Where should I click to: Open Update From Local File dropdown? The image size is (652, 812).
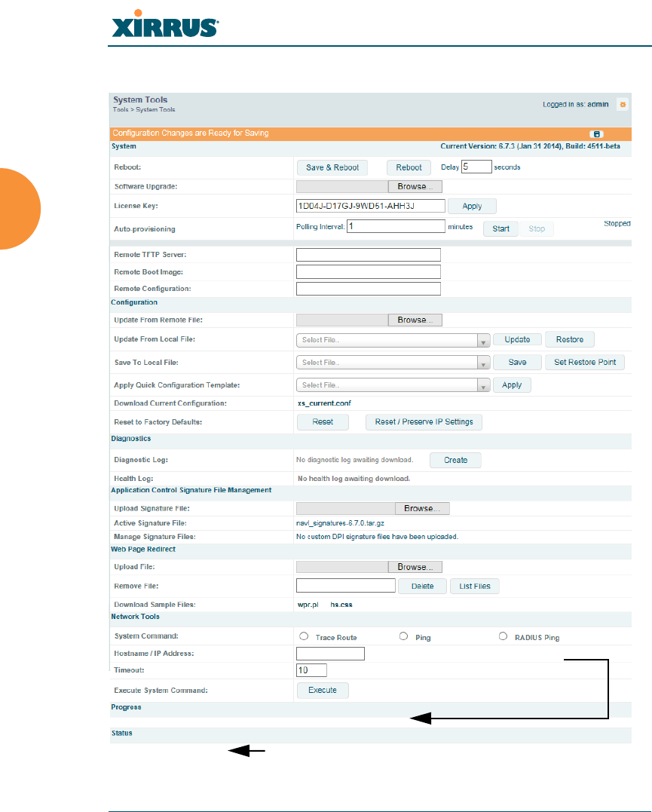pos(393,340)
